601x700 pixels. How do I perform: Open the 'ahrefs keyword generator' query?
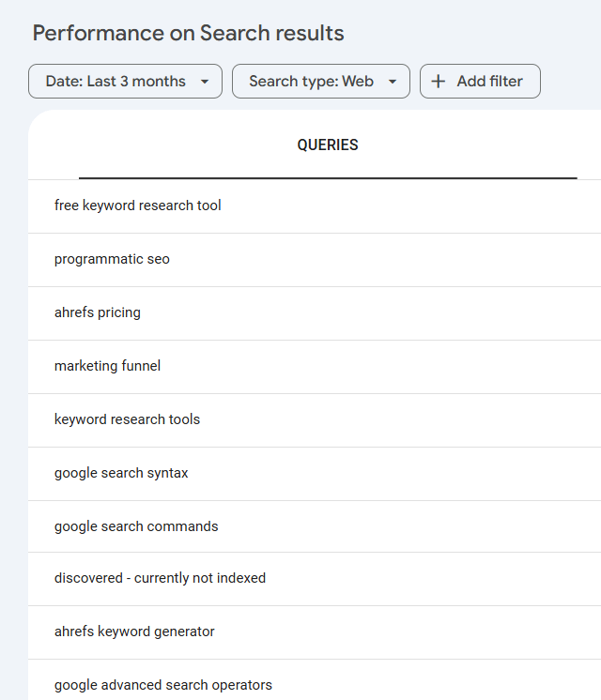point(134,632)
